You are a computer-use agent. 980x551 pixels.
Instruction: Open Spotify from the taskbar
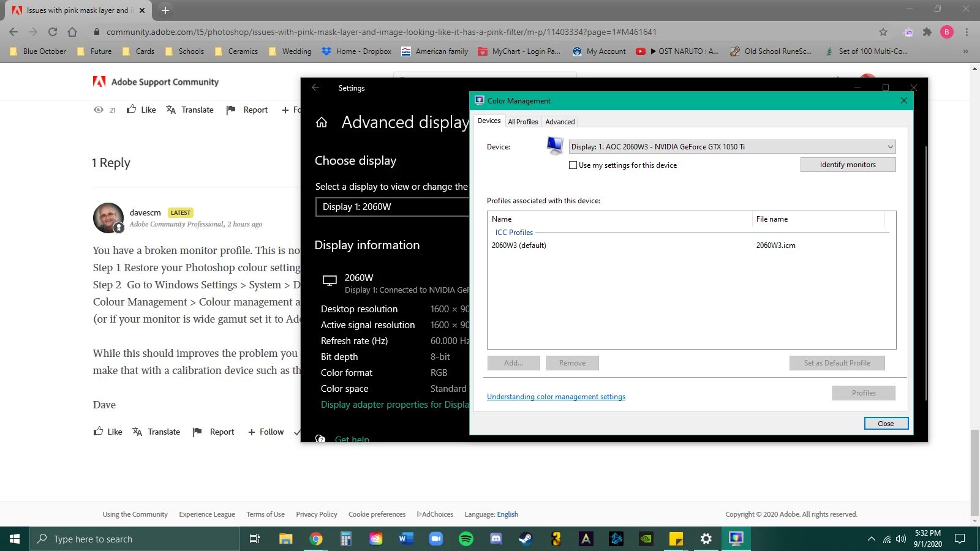pos(466,539)
